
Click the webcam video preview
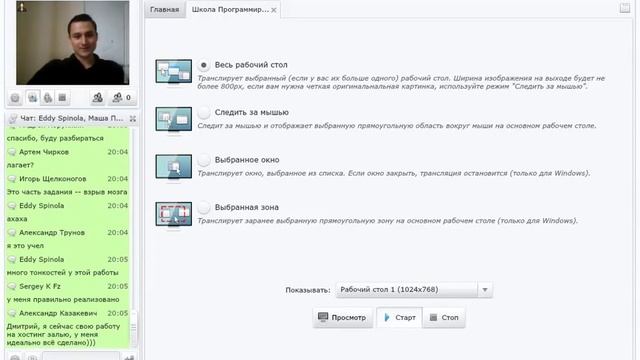(x=73, y=42)
